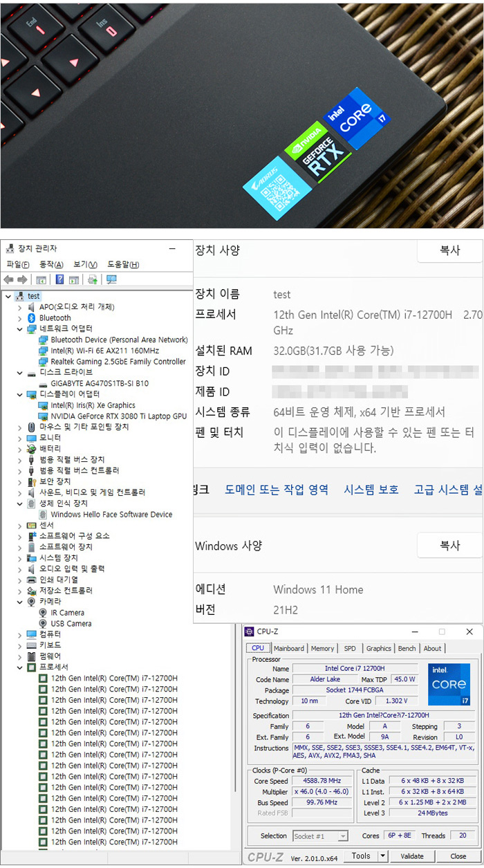
Task: Toggle the console tree pane toolbar icon
Action: [x=41, y=279]
